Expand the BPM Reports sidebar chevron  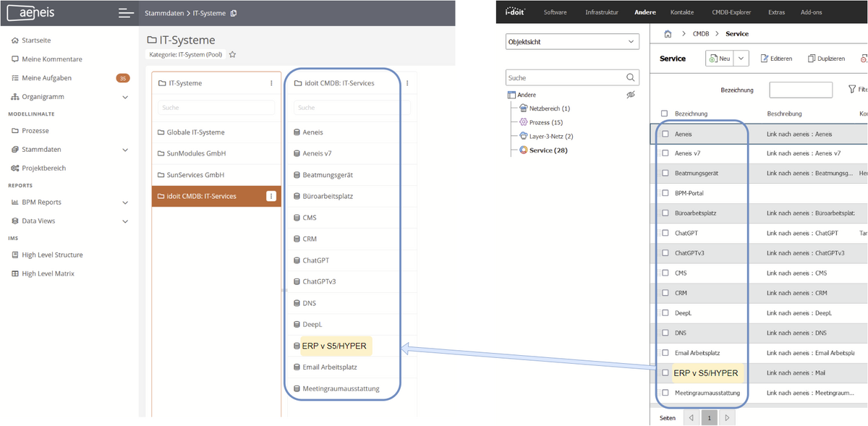coord(125,203)
